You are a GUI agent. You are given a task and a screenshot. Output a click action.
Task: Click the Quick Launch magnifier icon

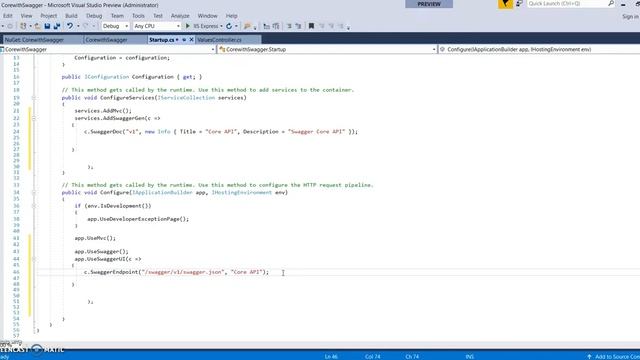[x=611, y=4]
